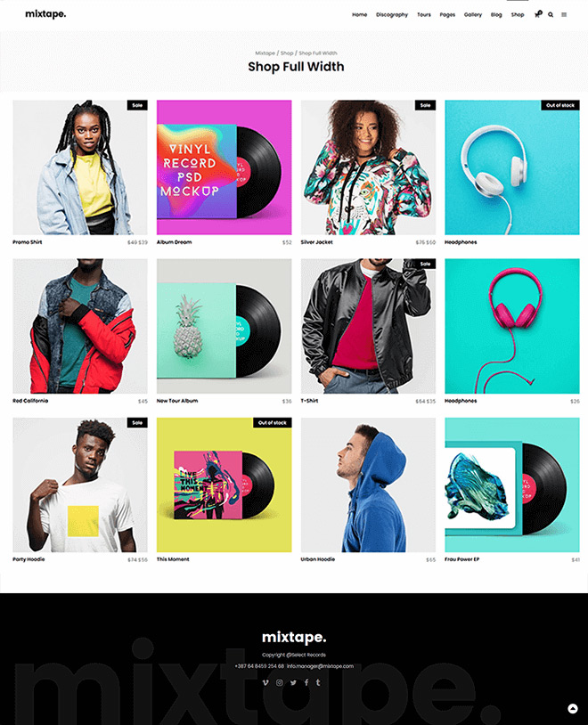Visit the Vimeo footer icon
The height and width of the screenshot is (725, 588).
(x=265, y=682)
